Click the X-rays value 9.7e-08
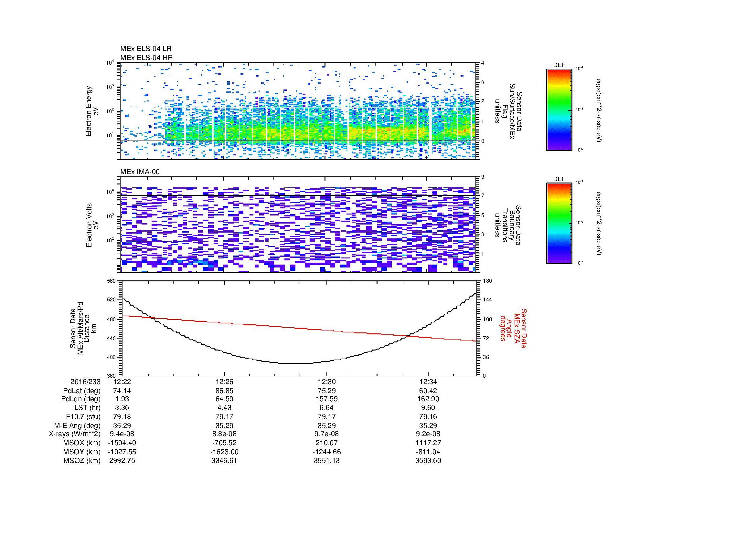This screenshot has width=756, height=534. tap(326, 434)
